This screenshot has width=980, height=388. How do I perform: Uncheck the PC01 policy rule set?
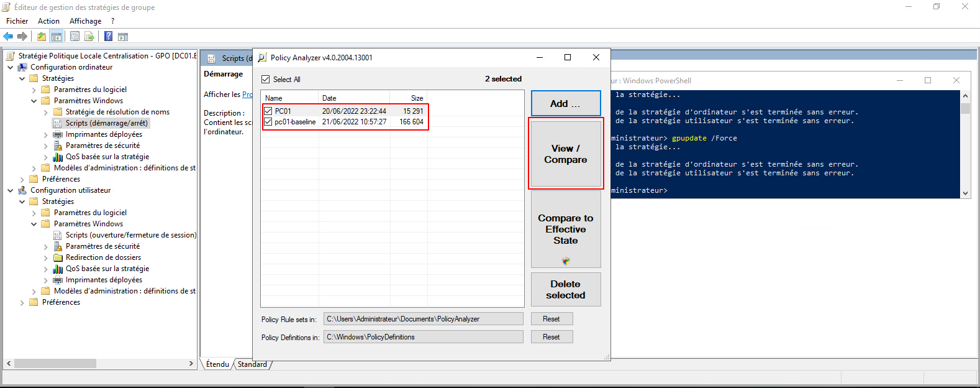point(268,111)
